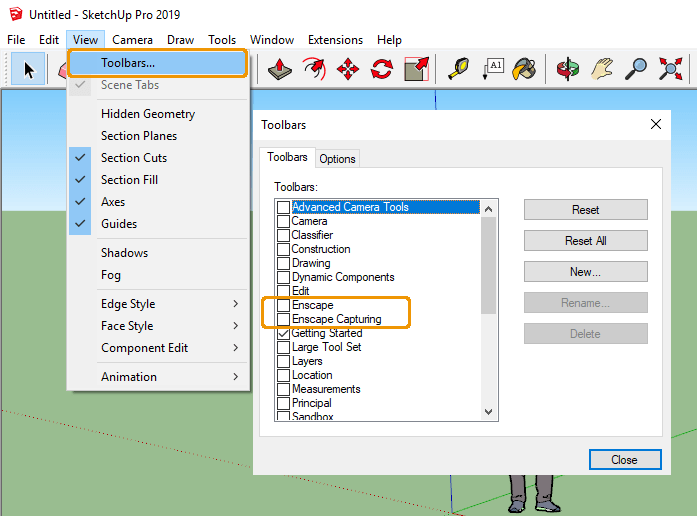Enable the Layers toolbar checkbox

point(283,361)
